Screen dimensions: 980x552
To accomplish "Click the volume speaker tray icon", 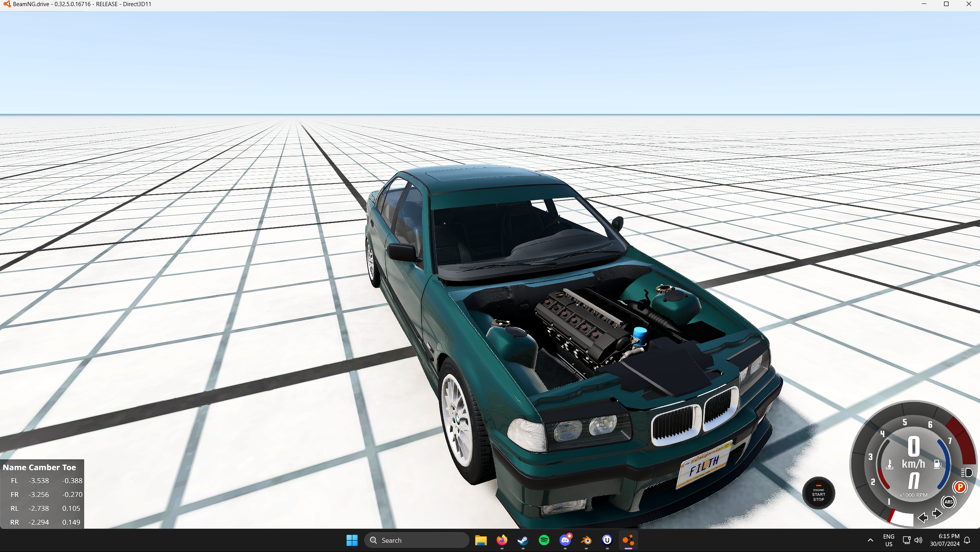I will 918,540.
